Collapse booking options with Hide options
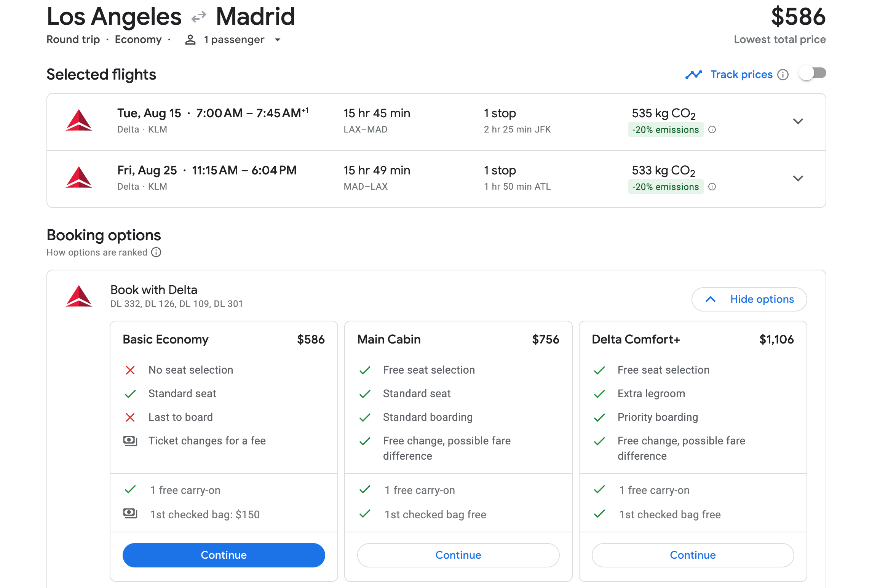The image size is (872, 588). [749, 299]
